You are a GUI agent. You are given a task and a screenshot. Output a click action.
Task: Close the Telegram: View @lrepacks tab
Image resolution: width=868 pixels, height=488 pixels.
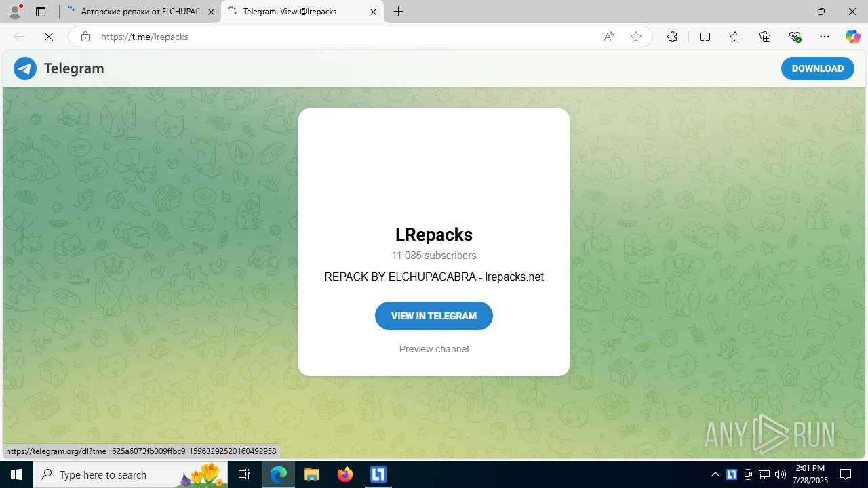coord(373,12)
